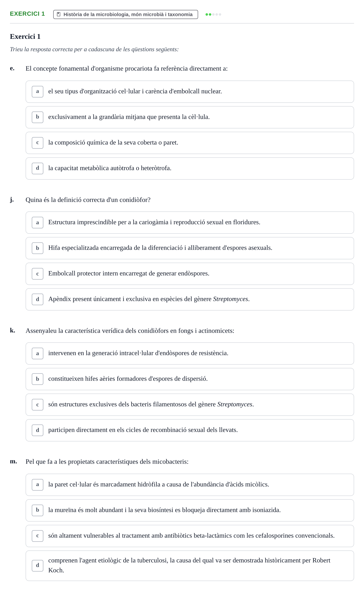Choose question j option d mentioning Streptomyces
The width and height of the screenshot is (364, 600).
tap(190, 299)
